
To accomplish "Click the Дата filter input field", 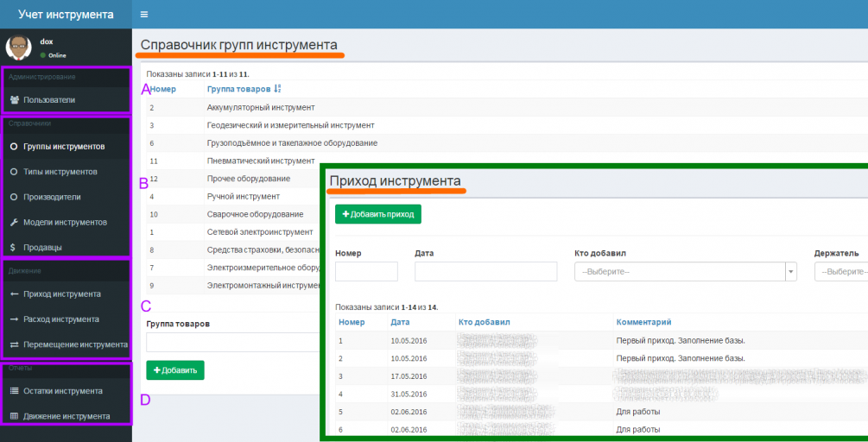I will [x=485, y=272].
